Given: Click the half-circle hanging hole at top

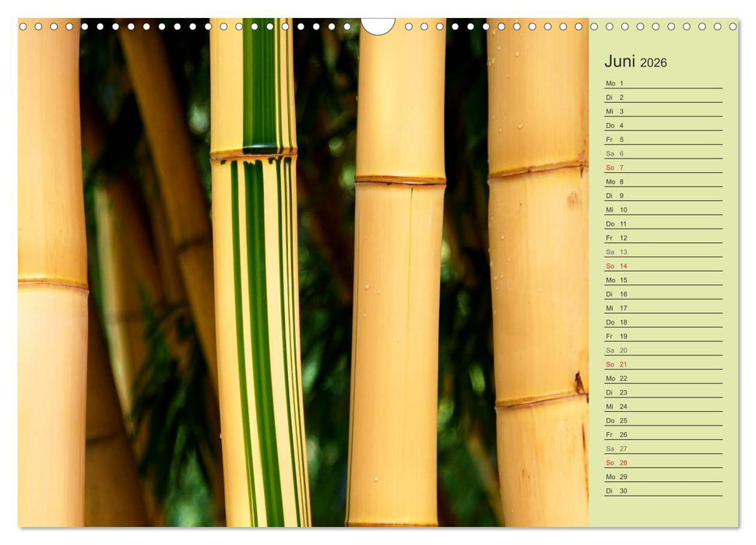Looking at the screenshot, I should pos(378,26).
